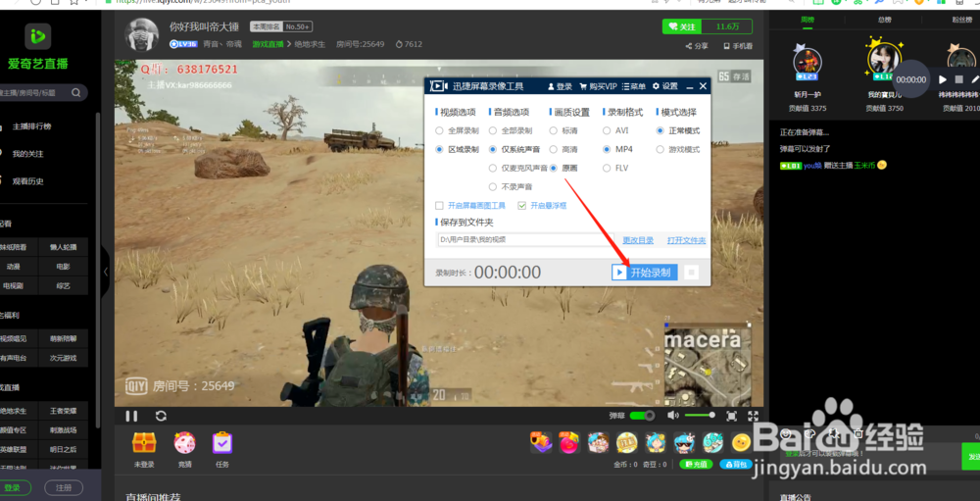Screen dimensions: 980x501
Task: Click the yellow smiley gift icon
Action: tap(741, 443)
